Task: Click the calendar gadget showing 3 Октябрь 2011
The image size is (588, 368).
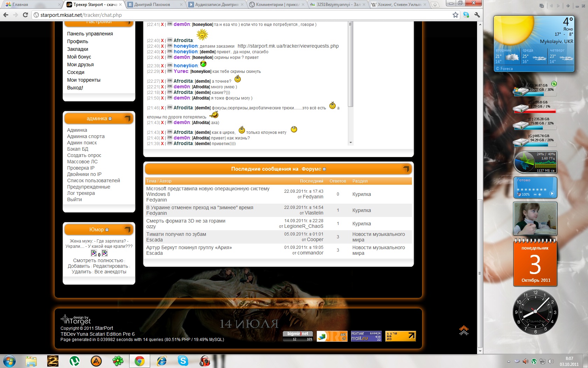Action: pyautogui.click(x=535, y=263)
